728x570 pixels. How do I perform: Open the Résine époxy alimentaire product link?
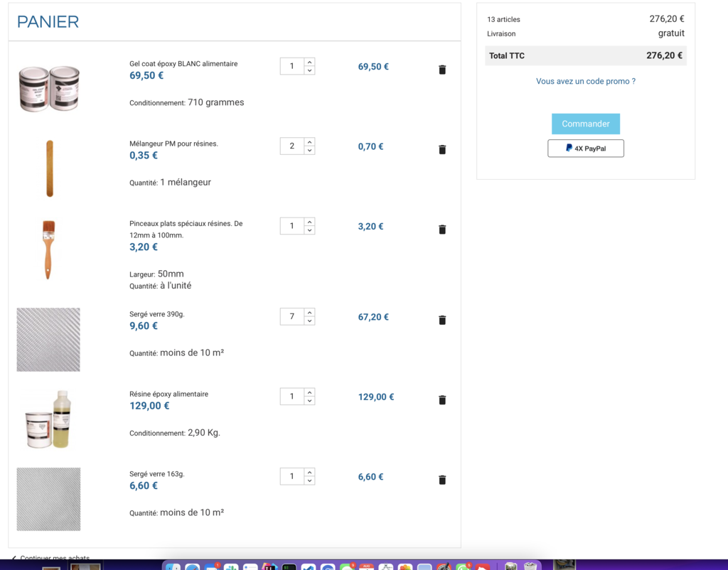[168, 394]
